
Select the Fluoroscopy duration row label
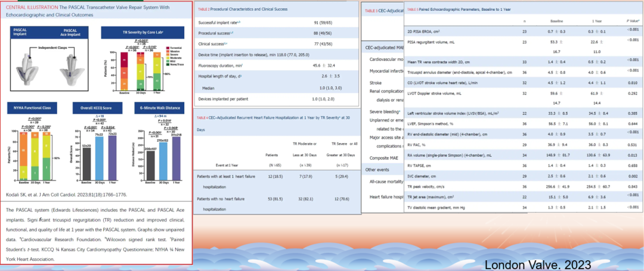click(219, 66)
